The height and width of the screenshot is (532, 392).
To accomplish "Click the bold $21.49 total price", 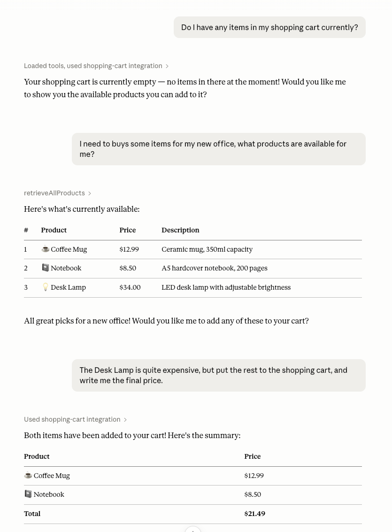I will pyautogui.click(x=254, y=514).
